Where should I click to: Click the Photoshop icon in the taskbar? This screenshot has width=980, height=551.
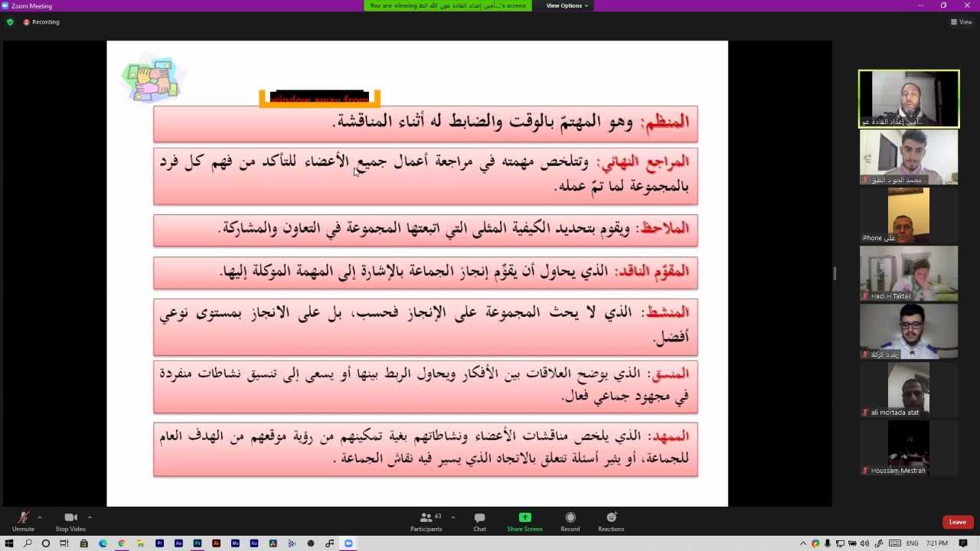pos(198,543)
